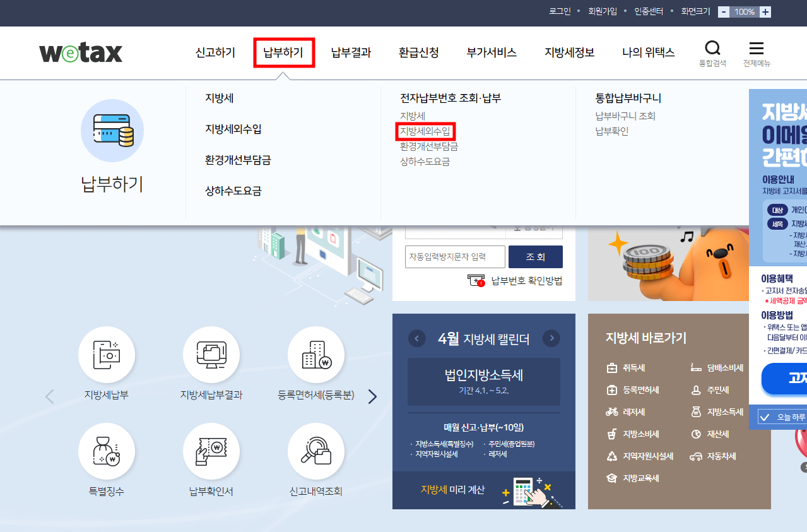This screenshot has width=807, height=532.
Task: Open the 로그인 link
Action: point(559,11)
